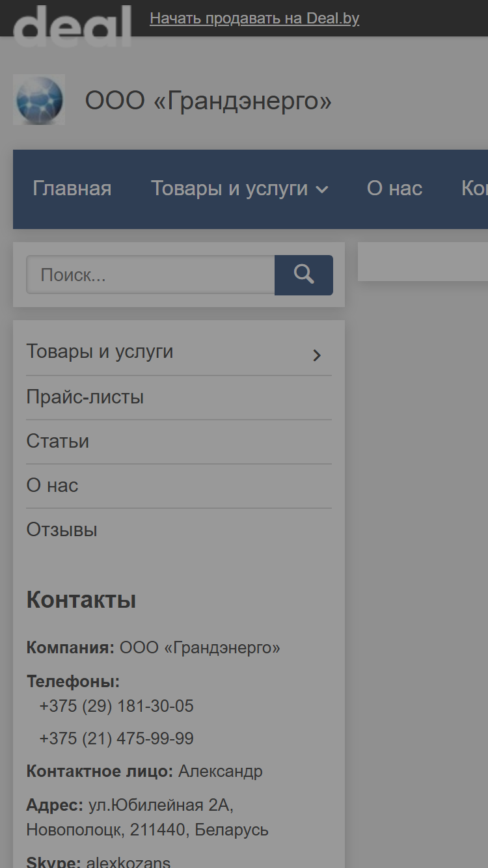Click the Deal logo in top bar
Image resolution: width=488 pixels, height=868 pixels.
(x=72, y=25)
